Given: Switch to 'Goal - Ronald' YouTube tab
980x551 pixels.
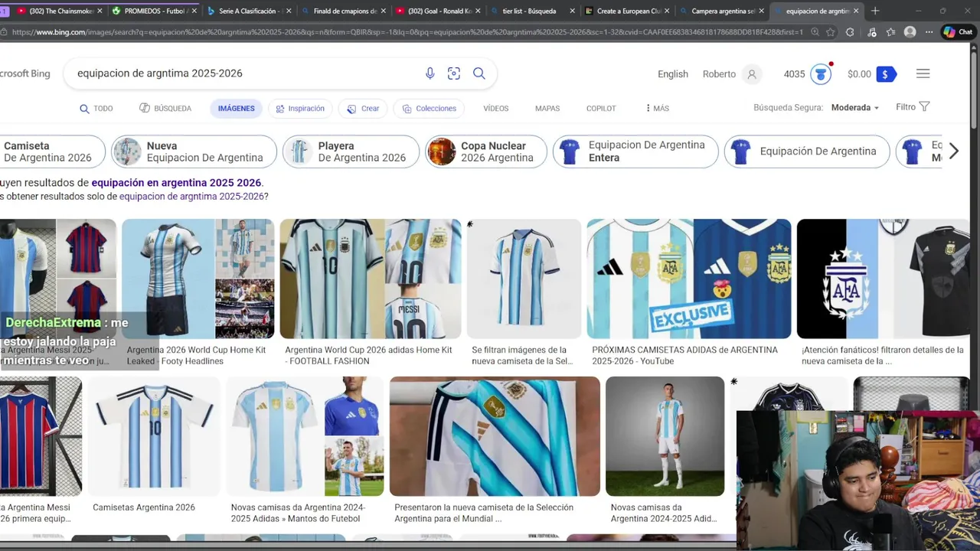Looking at the screenshot, I should pyautogui.click(x=438, y=11).
